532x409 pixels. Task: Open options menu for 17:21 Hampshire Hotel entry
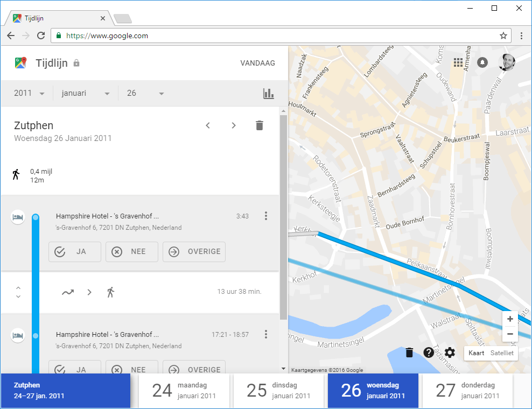click(266, 334)
